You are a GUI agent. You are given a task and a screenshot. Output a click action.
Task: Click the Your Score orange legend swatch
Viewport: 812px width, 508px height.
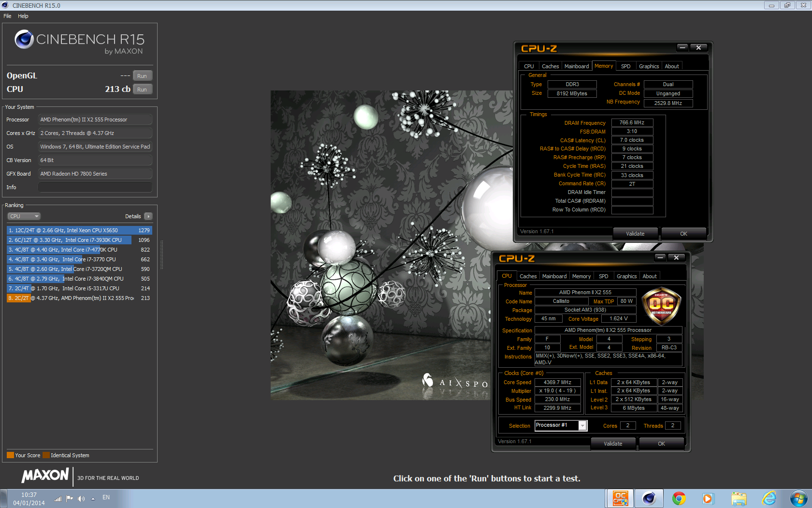point(10,455)
